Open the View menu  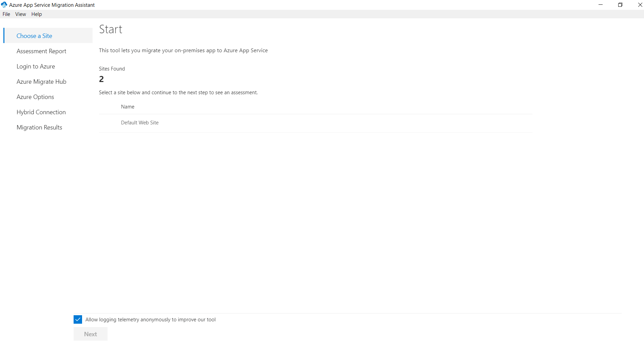click(x=21, y=14)
